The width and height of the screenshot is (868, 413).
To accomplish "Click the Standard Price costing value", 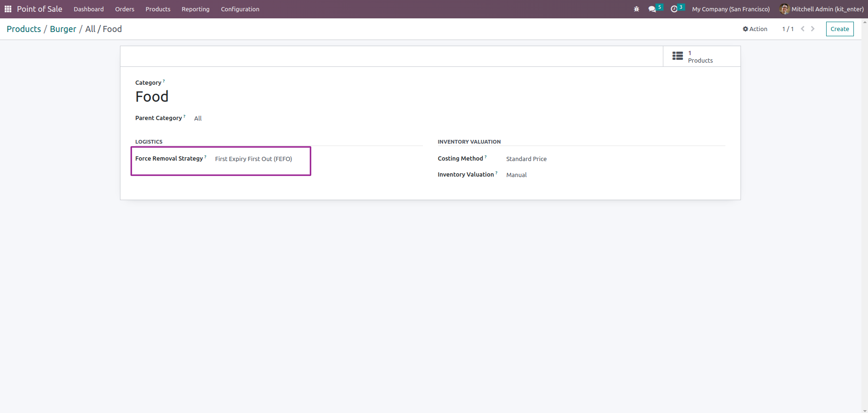I will pyautogui.click(x=526, y=159).
